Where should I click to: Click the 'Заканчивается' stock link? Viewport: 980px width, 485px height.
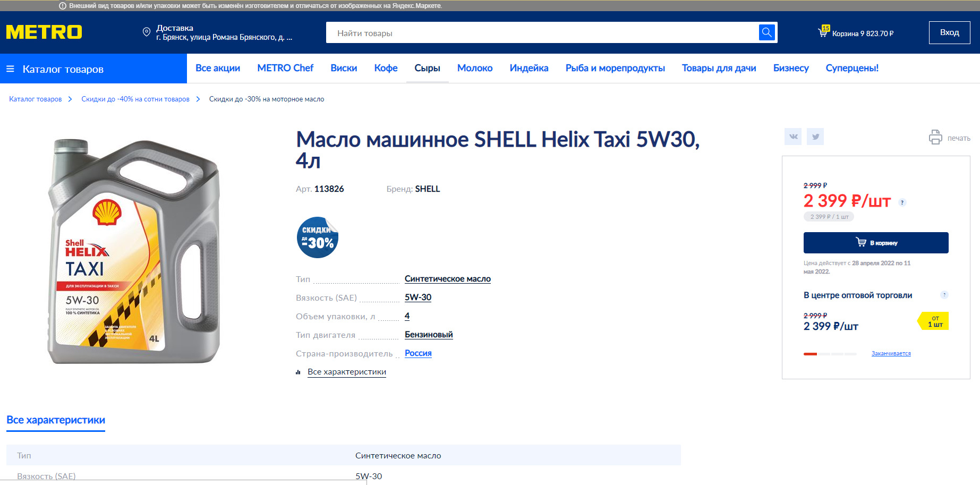(891, 354)
